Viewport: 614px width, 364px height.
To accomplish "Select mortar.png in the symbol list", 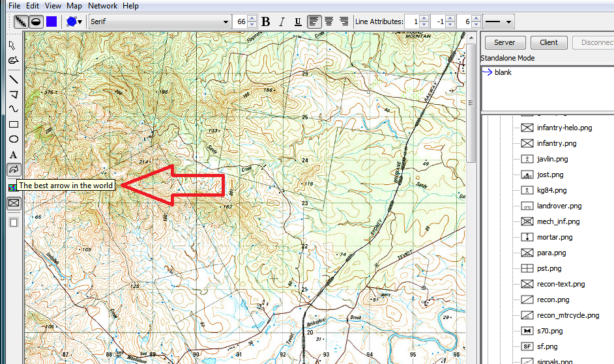I will coord(554,237).
